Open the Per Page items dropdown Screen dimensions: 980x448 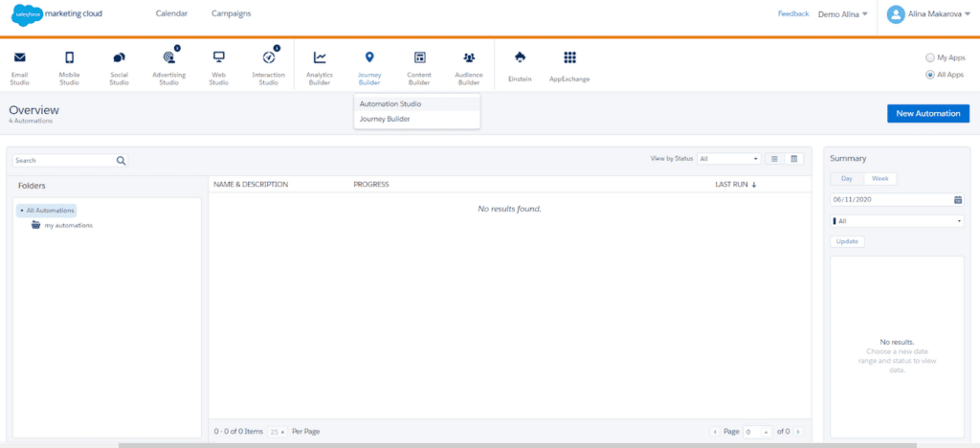pyautogui.click(x=277, y=432)
